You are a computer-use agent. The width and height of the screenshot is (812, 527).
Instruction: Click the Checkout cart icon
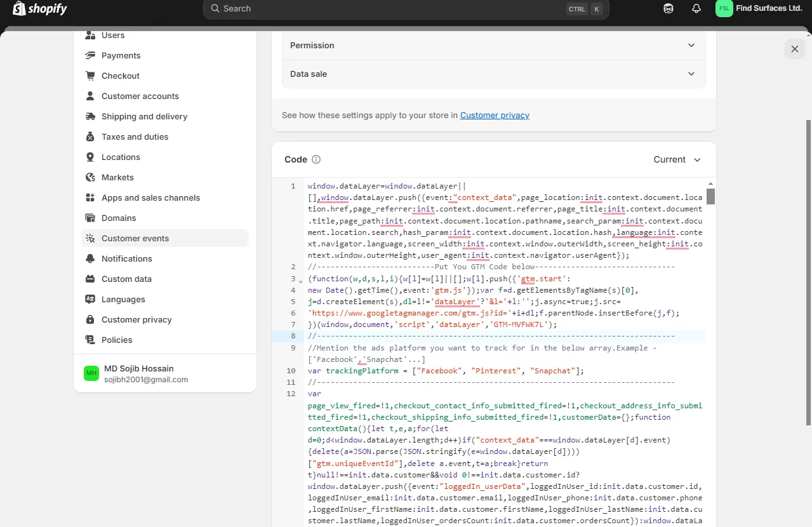click(x=90, y=76)
